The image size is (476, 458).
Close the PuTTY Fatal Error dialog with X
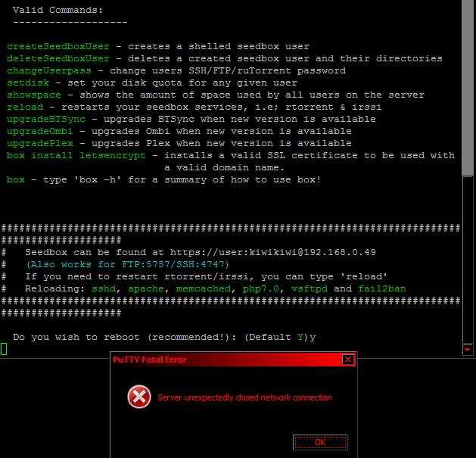pos(347,360)
